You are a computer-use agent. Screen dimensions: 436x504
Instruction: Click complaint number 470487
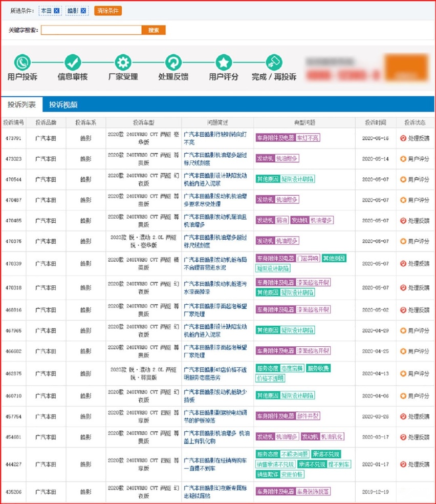tap(13, 200)
